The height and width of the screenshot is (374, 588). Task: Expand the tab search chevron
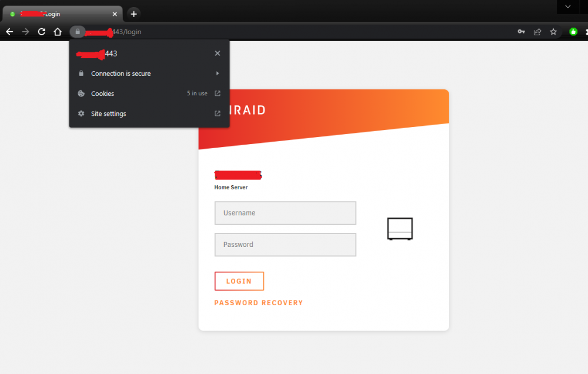[568, 6]
